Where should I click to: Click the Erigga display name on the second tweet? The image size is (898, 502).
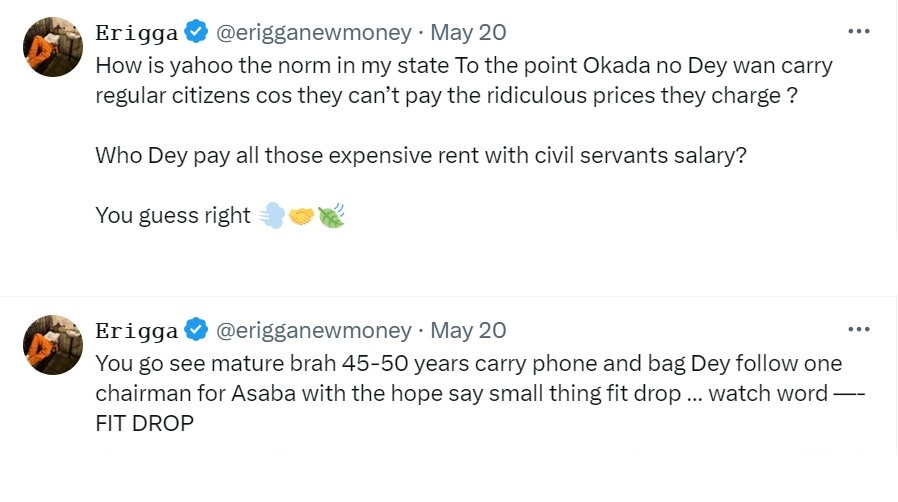pos(136,331)
